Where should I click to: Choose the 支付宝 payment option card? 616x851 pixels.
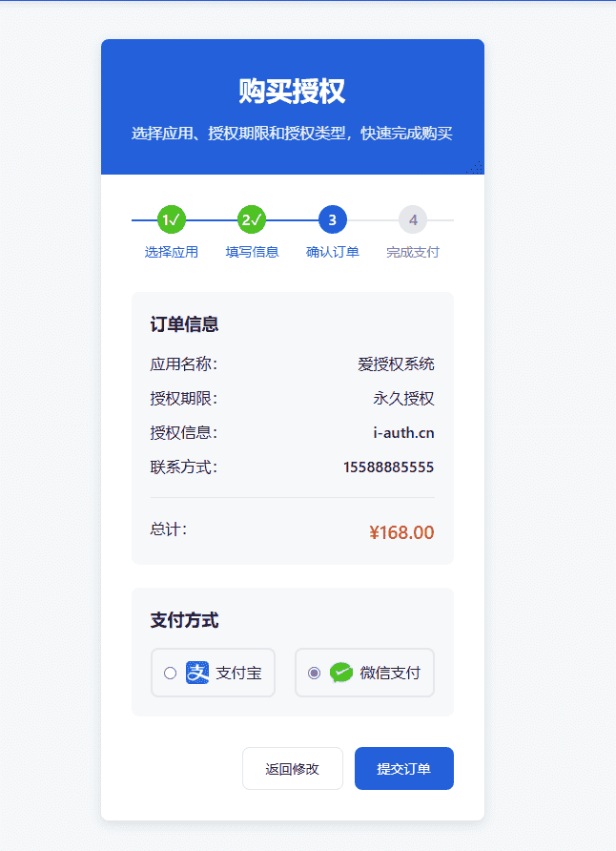point(213,673)
